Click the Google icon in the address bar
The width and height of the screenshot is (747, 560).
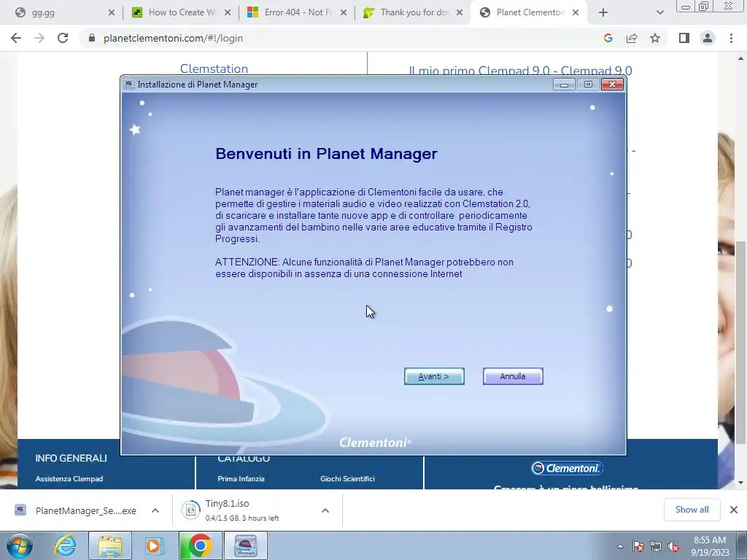[608, 38]
